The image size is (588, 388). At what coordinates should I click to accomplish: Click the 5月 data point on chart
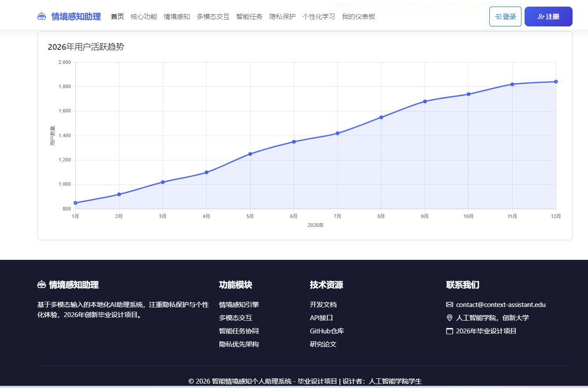250,154
